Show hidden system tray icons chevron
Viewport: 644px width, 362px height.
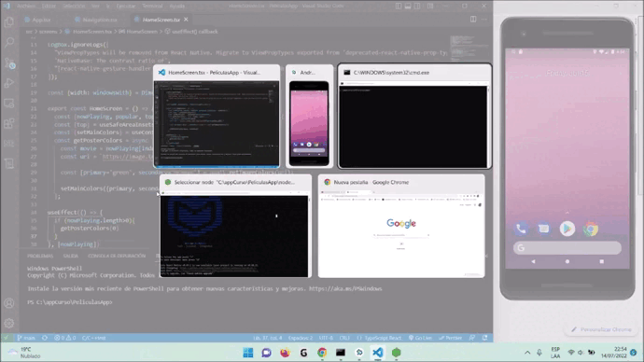pos(527,353)
